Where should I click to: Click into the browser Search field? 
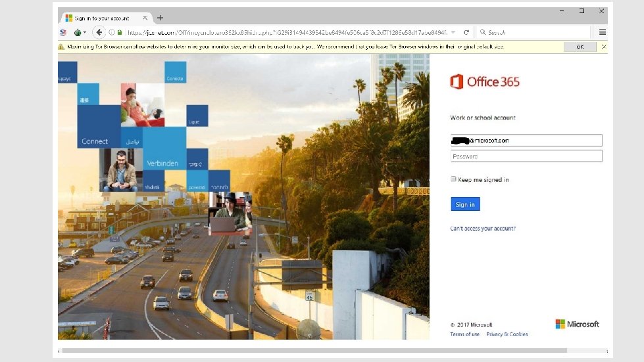534,32
